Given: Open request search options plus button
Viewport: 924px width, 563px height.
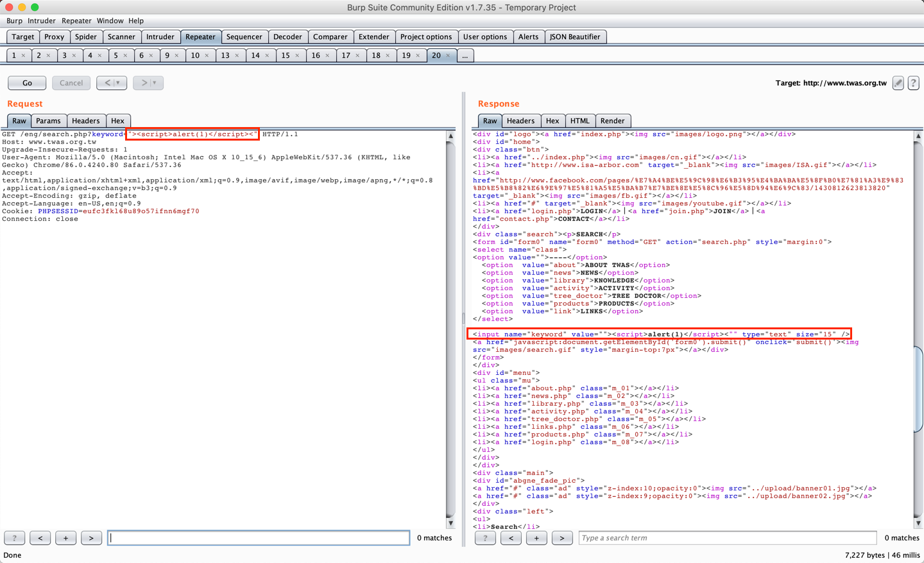Looking at the screenshot, I should (x=65, y=538).
